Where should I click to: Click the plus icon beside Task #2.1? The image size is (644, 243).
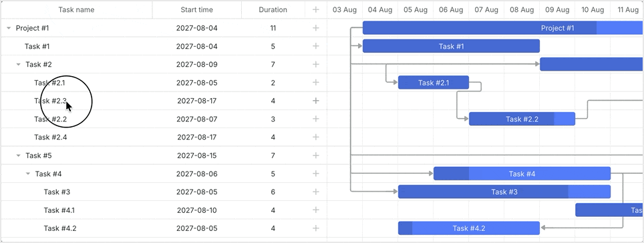pyautogui.click(x=316, y=83)
